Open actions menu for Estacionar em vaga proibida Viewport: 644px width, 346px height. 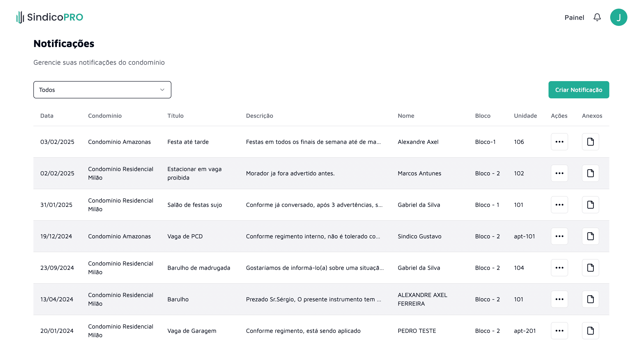(x=559, y=173)
